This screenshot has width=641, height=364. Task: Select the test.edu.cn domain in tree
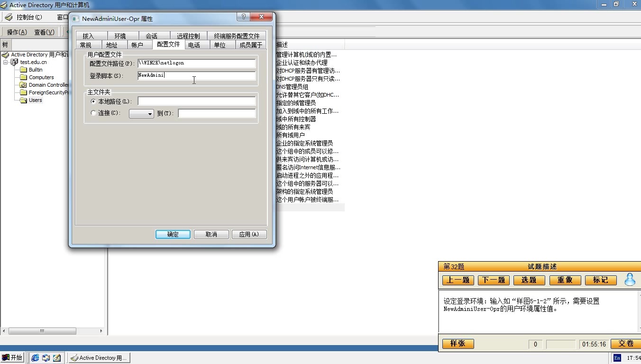coord(33,62)
